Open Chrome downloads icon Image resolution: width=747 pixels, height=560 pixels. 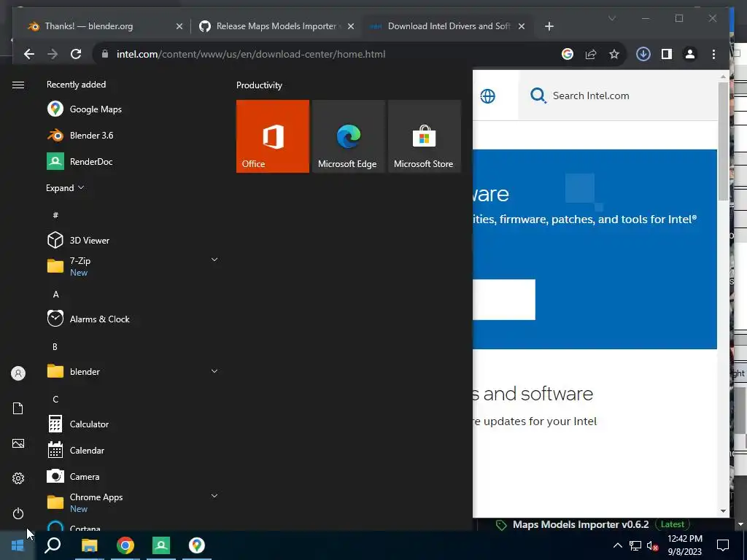(x=643, y=54)
